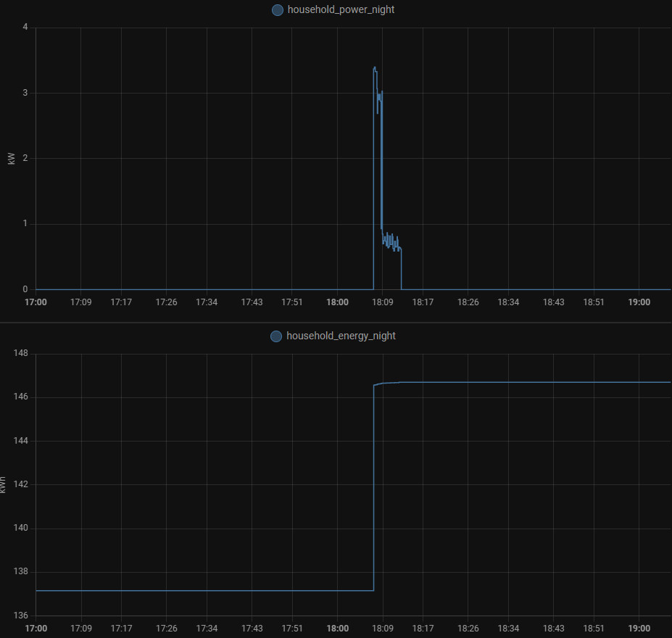Click the 3.4 kW peak on power chart
Viewport: 672px width, 638px height.
click(375, 67)
